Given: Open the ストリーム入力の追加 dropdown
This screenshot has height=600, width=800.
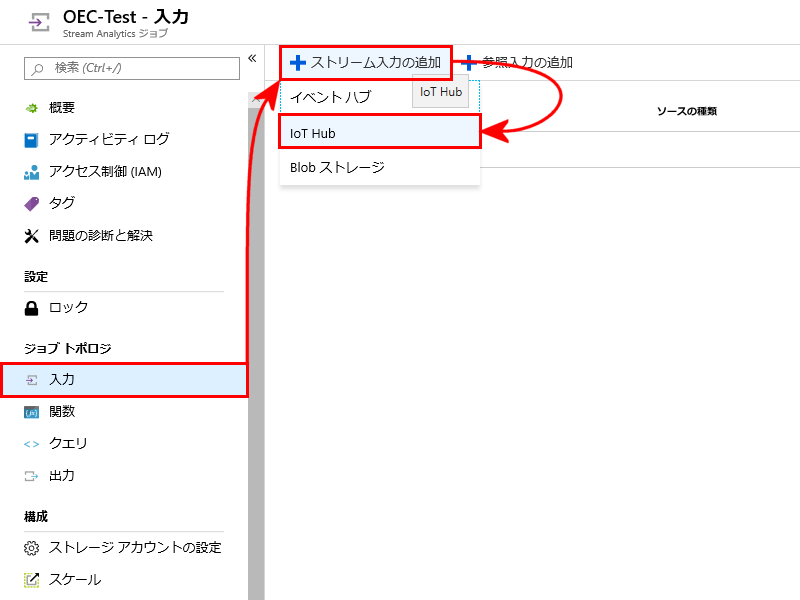Looking at the screenshot, I should click(366, 62).
